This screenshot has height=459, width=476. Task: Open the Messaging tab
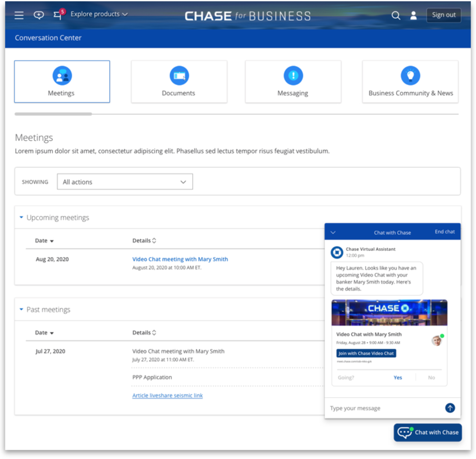[x=293, y=82]
